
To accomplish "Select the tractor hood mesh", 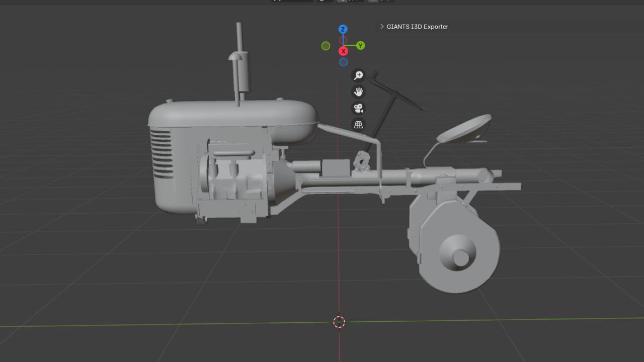I will tap(234, 122).
